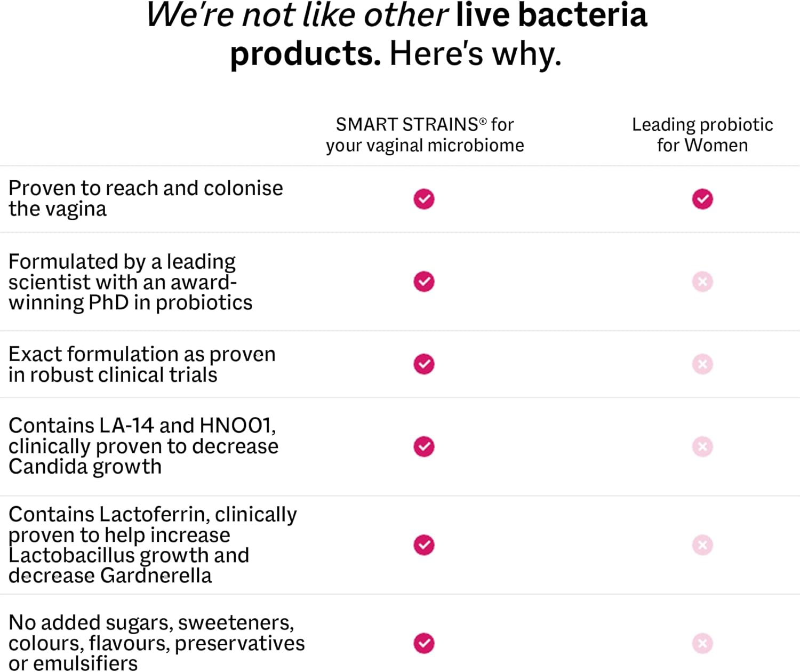Click checkmark for SMART STRAINS colonise the vagina
This screenshot has width=800, height=672.
[x=424, y=199]
